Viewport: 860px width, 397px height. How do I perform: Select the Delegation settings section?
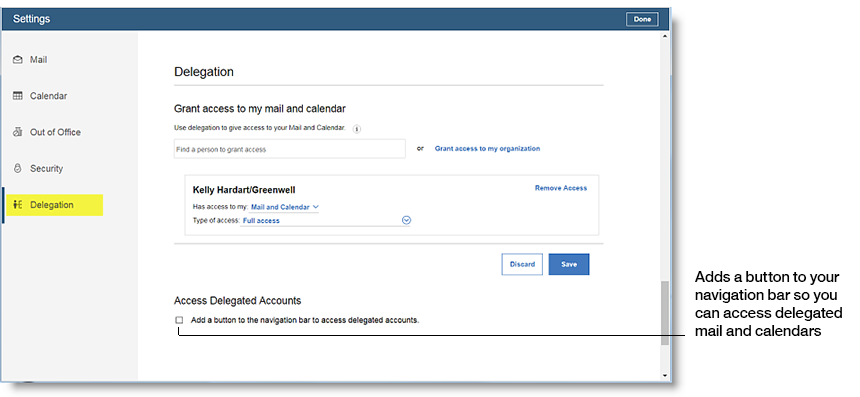[55, 205]
